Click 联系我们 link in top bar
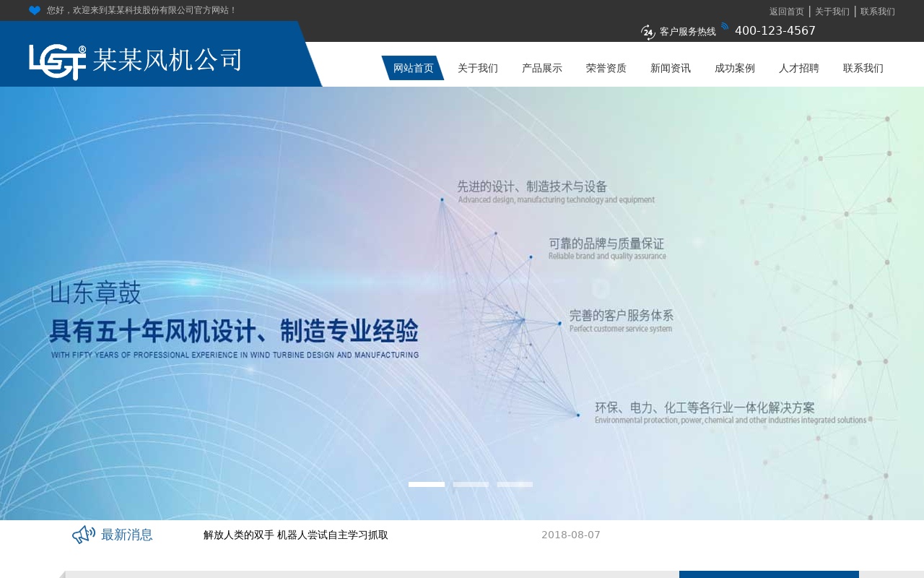The width and height of the screenshot is (924, 578). [x=878, y=12]
